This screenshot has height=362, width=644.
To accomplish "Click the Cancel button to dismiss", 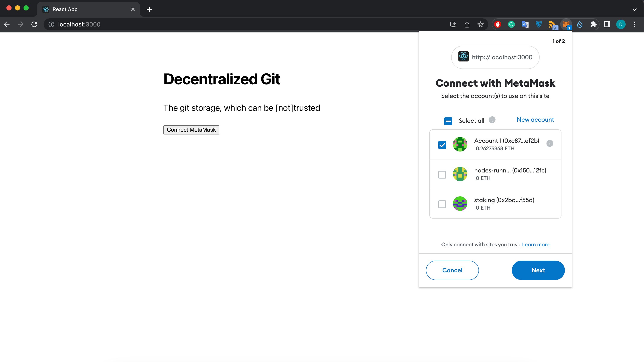I will point(452,270).
